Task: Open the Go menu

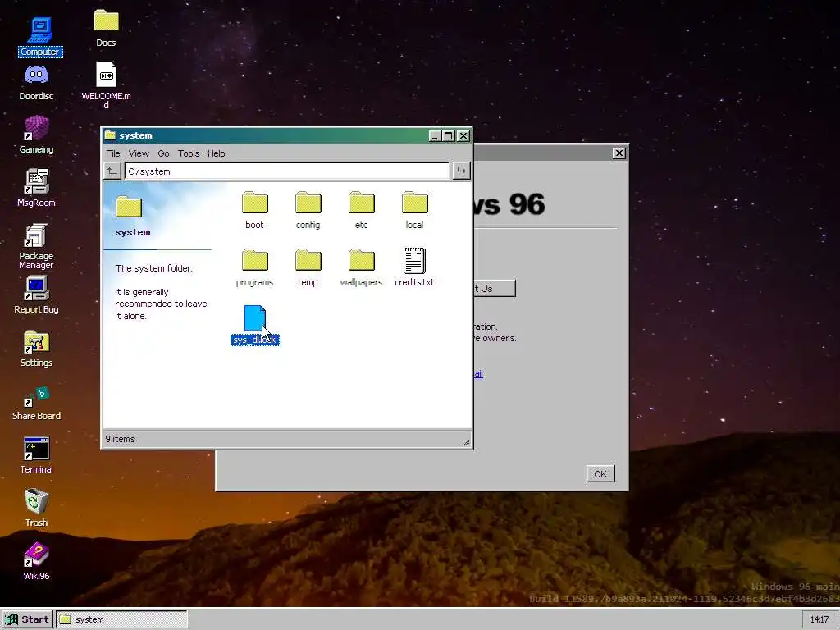Action: pos(163,153)
